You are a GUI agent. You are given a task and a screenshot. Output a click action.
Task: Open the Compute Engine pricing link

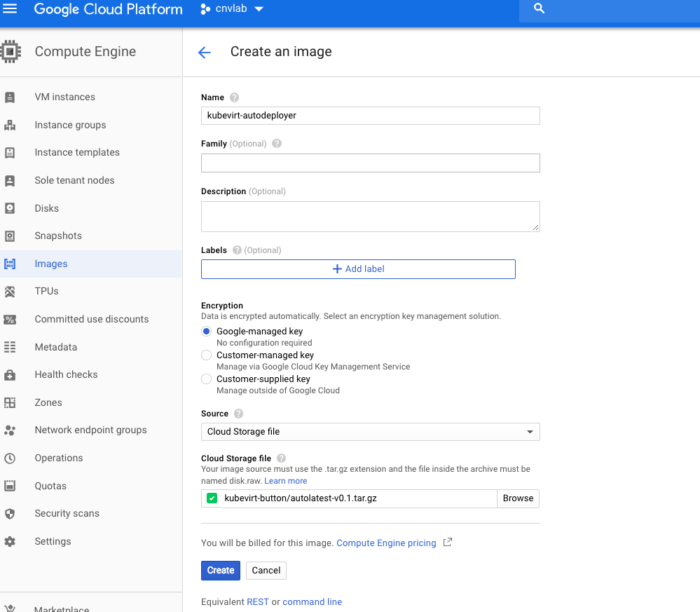pyautogui.click(x=386, y=543)
